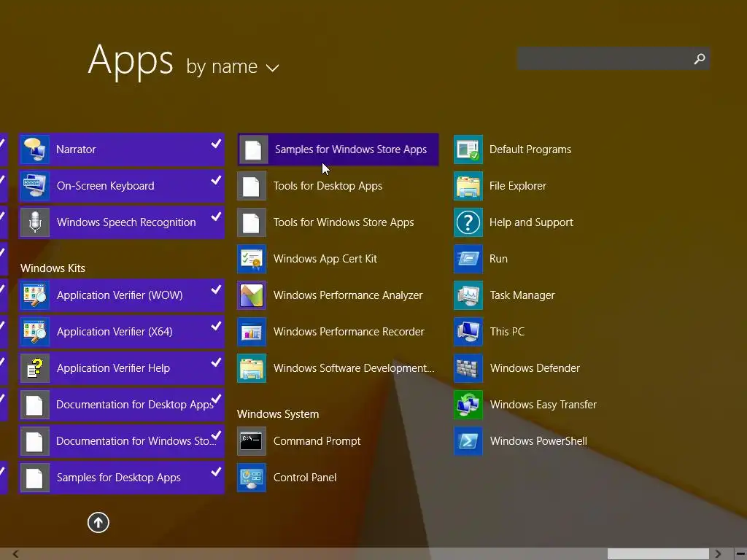Click Tools for Desktop Apps icon

tap(252, 186)
